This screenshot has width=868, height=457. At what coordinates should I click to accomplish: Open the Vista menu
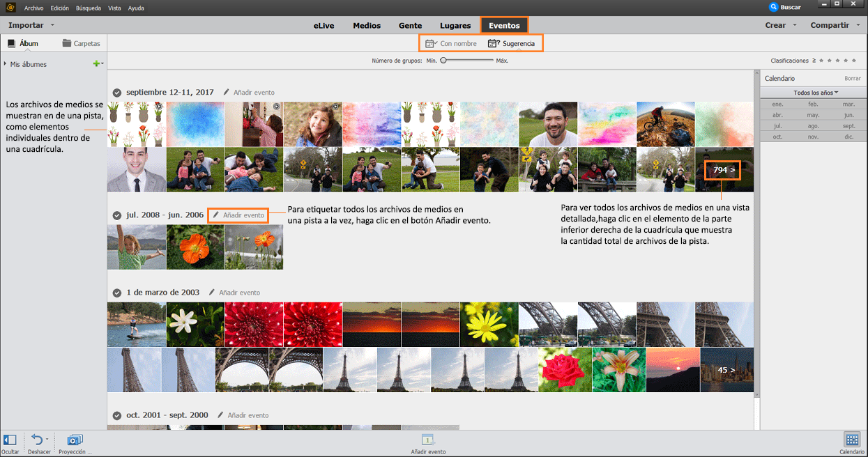114,8
